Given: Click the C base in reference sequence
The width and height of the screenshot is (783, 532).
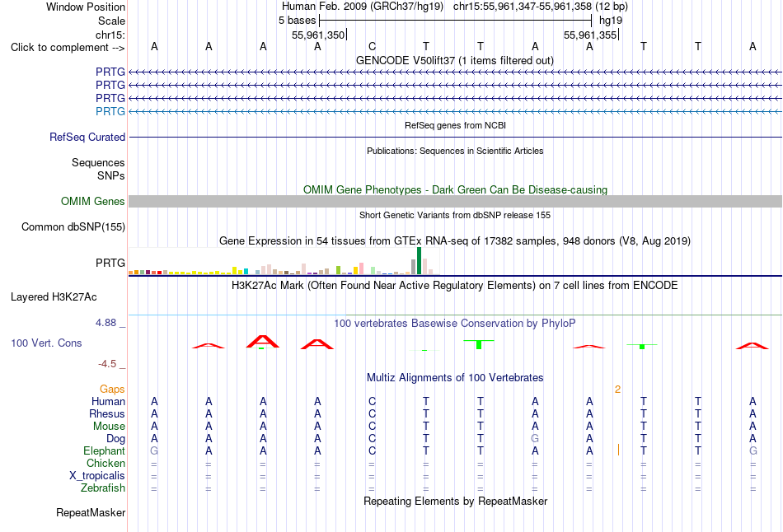Looking at the screenshot, I should 372,47.
